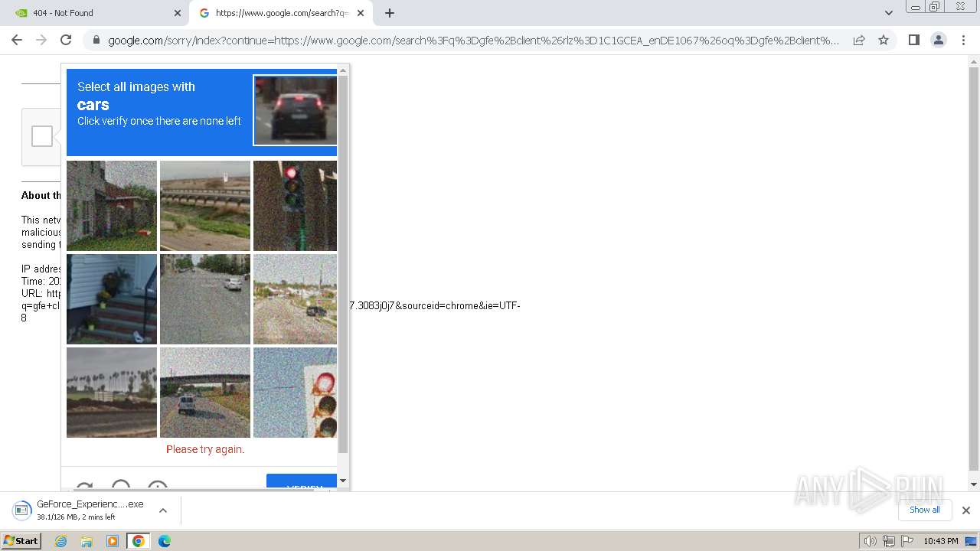This screenshot has height=551, width=980.
Task: Open the volume control in system tray
Action: tap(871, 541)
